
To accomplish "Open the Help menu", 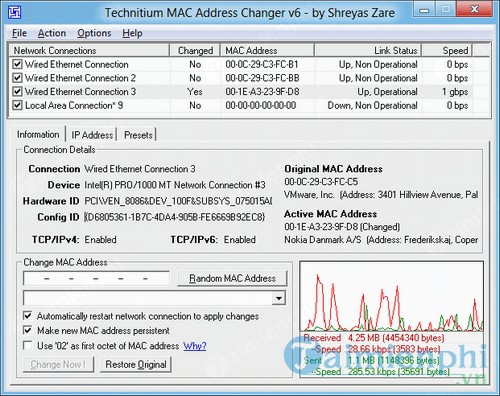I will [132, 33].
